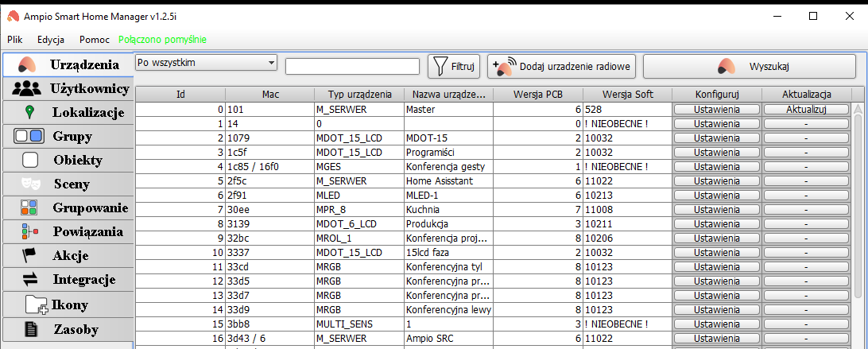Click the Zasoby document icon
The height and width of the screenshot is (349, 868).
[x=32, y=330]
